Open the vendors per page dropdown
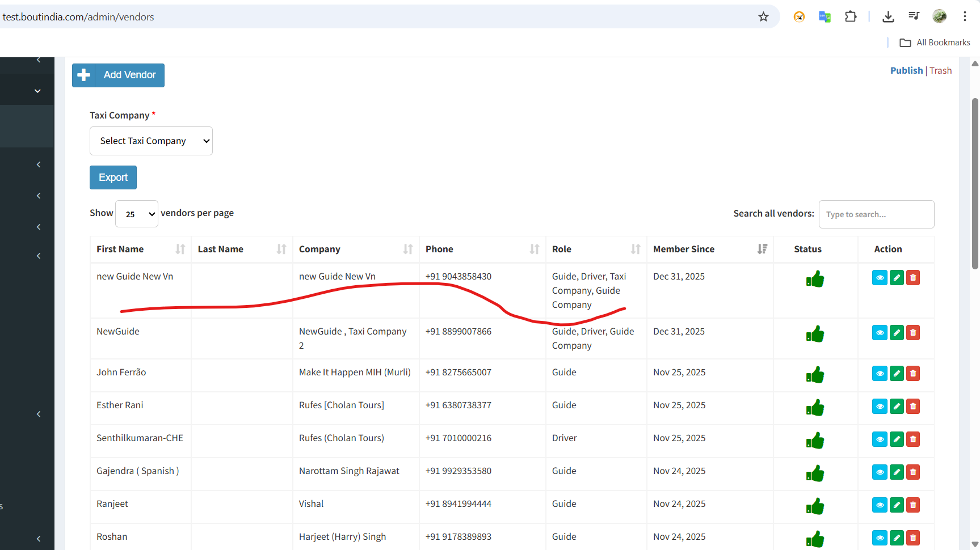 click(137, 214)
